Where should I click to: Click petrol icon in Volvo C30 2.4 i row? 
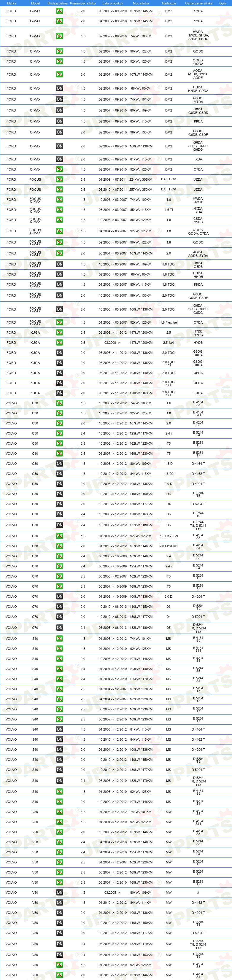(60, 433)
